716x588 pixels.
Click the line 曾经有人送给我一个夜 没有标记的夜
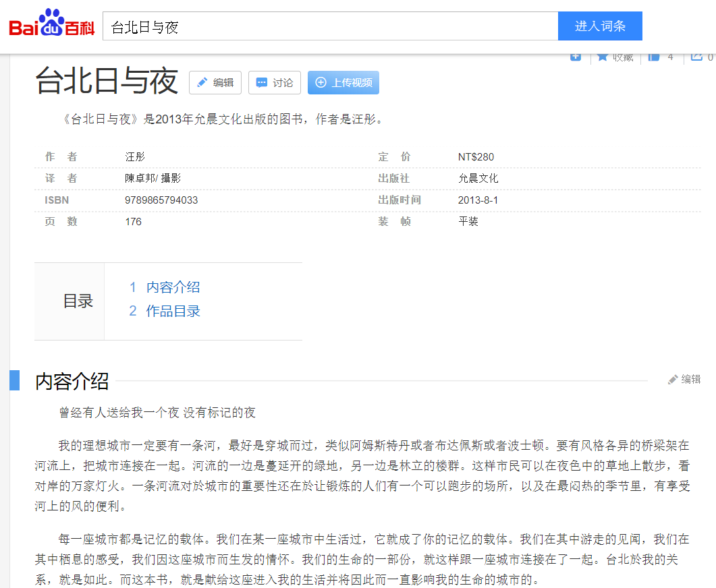point(157,413)
